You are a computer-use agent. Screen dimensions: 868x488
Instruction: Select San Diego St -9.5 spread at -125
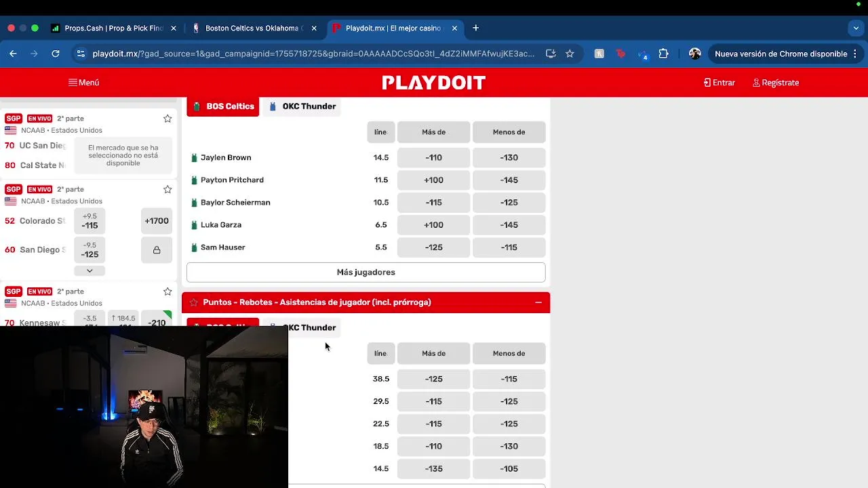pyautogui.click(x=90, y=249)
